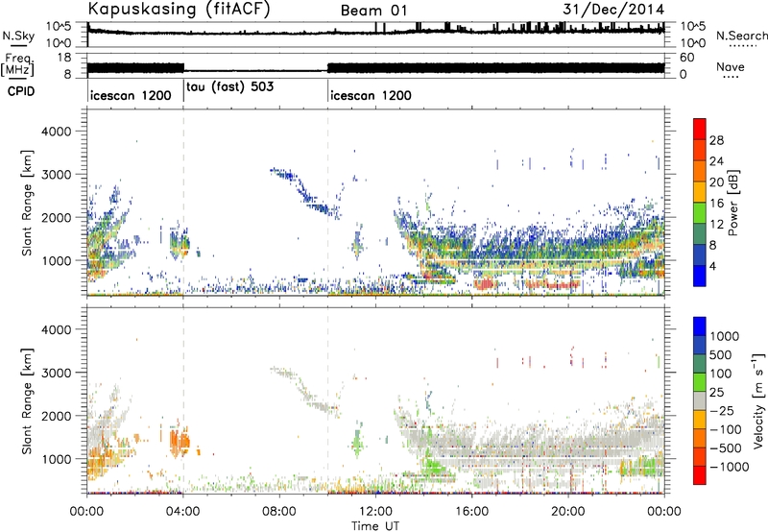
Task: Click the power panel 'Slant Range [km]' label
Action: (x=27, y=203)
